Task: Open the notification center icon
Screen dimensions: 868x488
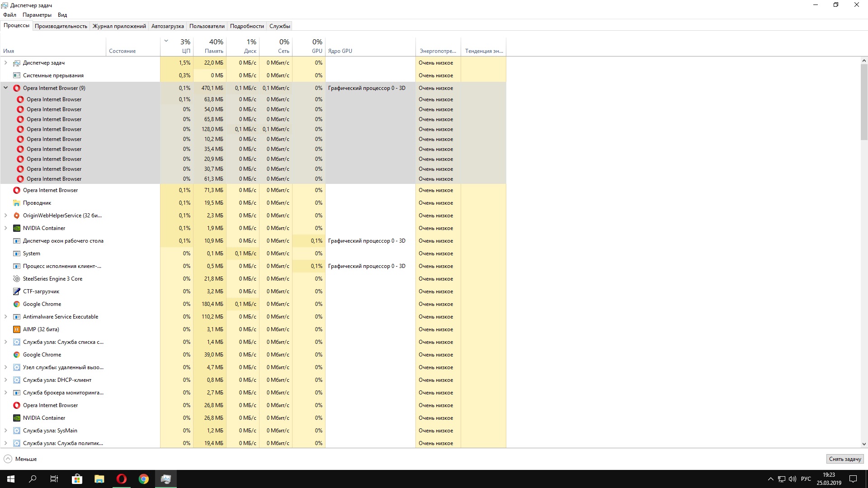Action: [x=853, y=479]
